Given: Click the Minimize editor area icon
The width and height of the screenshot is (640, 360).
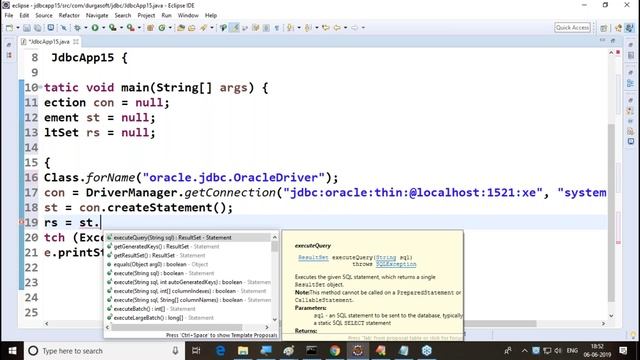Looking at the screenshot, I should 602,40.
